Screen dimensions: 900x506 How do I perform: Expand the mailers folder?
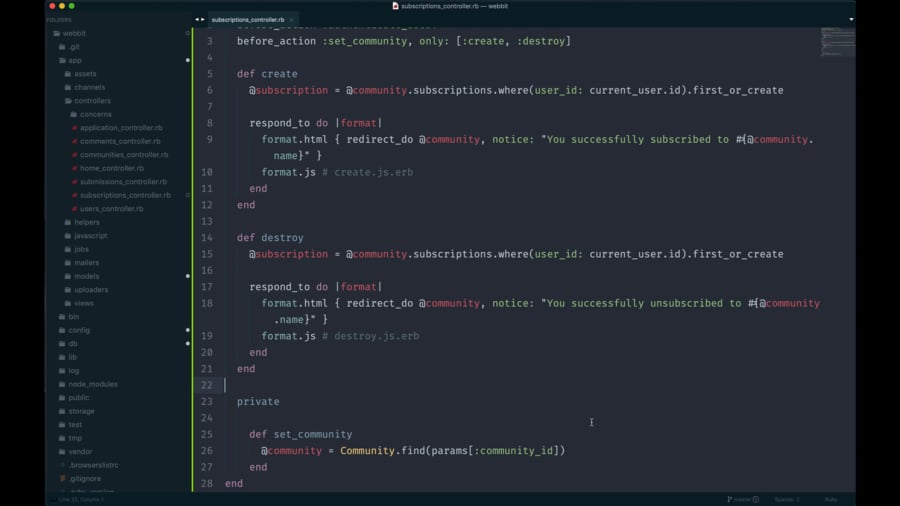pos(68,263)
